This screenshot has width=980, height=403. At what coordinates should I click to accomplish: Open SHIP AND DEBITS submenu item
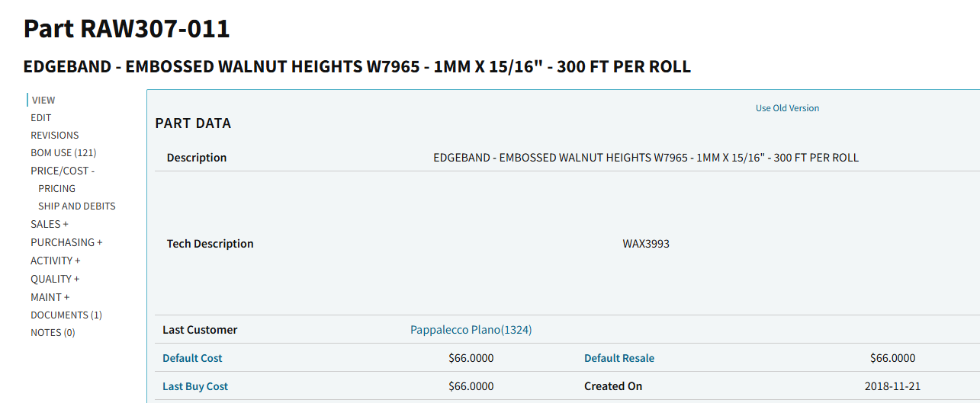click(x=77, y=206)
